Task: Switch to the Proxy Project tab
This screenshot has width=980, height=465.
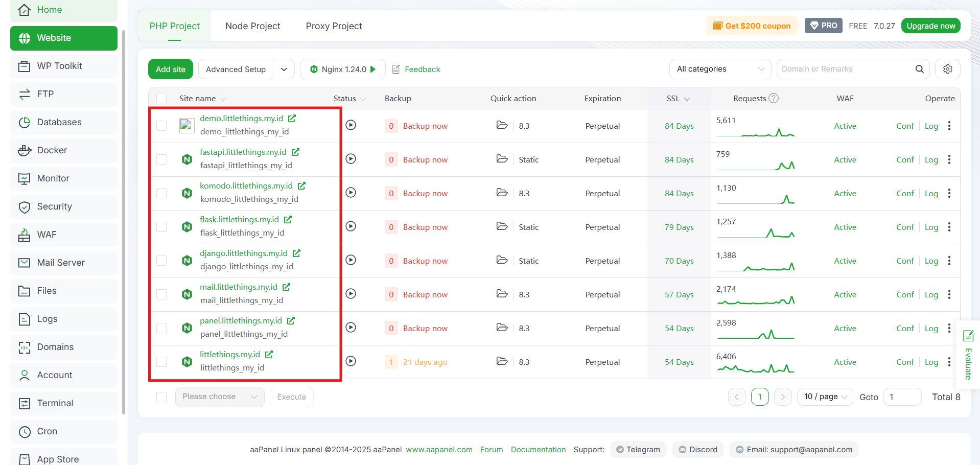Action: click(x=334, y=26)
